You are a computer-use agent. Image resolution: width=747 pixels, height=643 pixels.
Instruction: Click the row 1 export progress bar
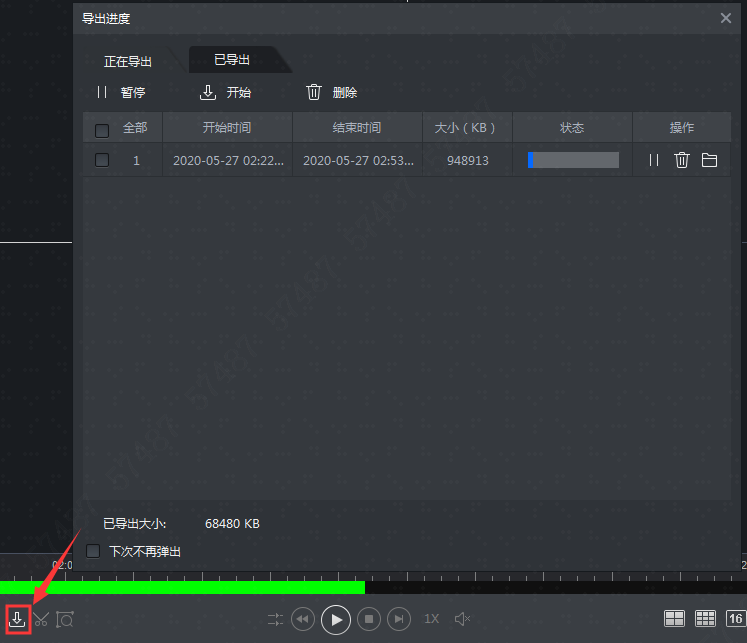pos(573,160)
